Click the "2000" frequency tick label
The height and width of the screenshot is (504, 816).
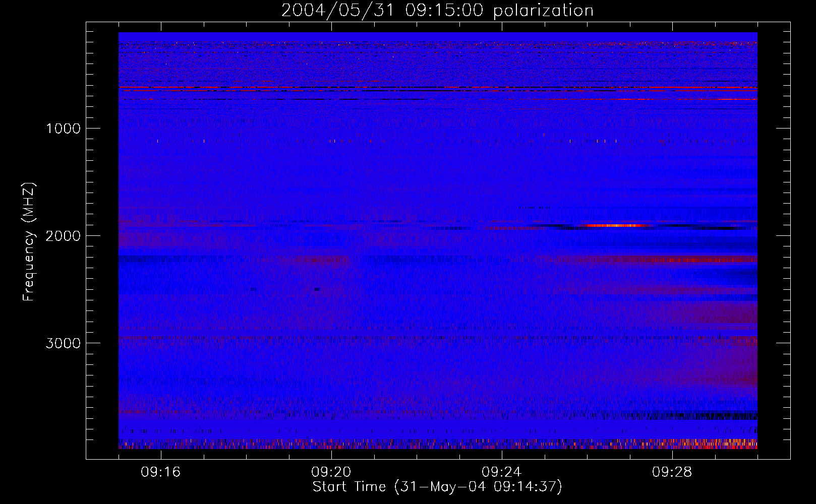click(x=63, y=236)
